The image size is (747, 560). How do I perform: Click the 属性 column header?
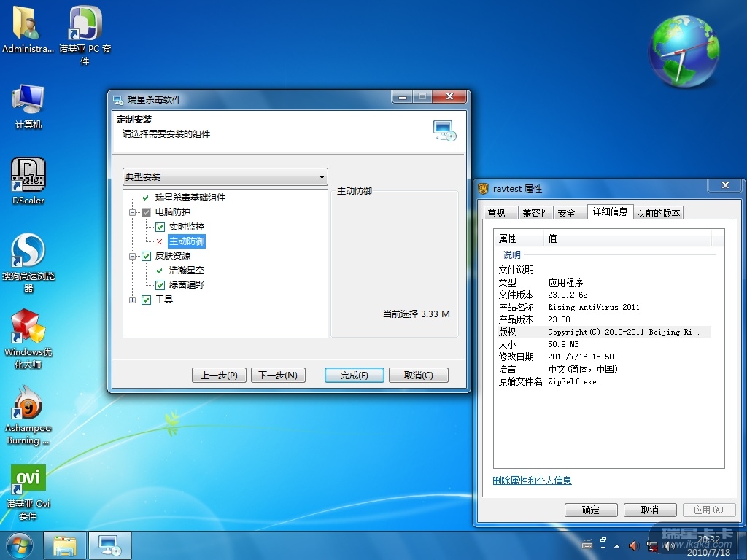coord(519,238)
